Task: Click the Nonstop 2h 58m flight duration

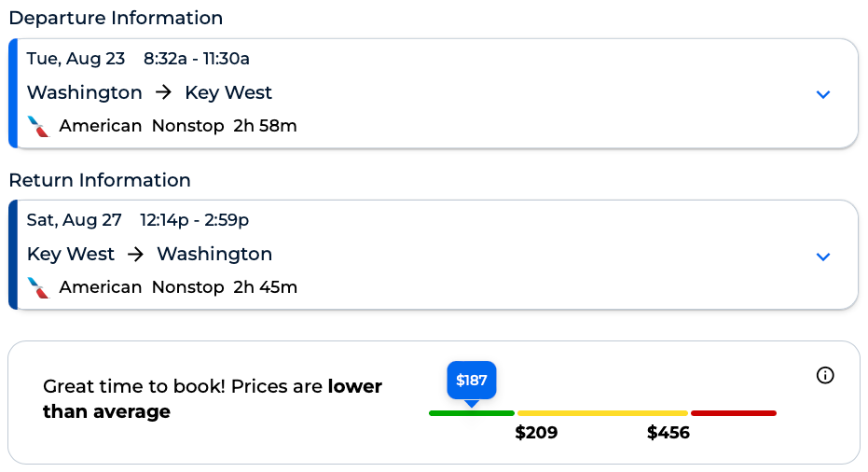Action: point(225,126)
